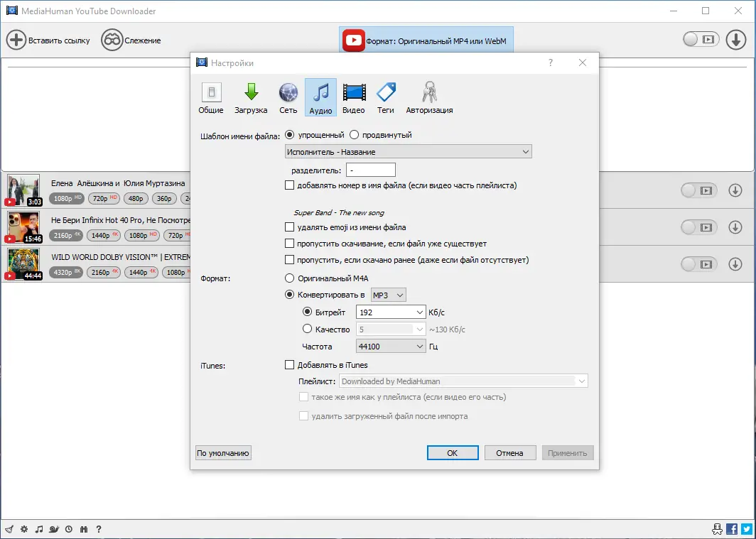Click the red YouTube format icon
756x539 pixels.
click(353, 40)
